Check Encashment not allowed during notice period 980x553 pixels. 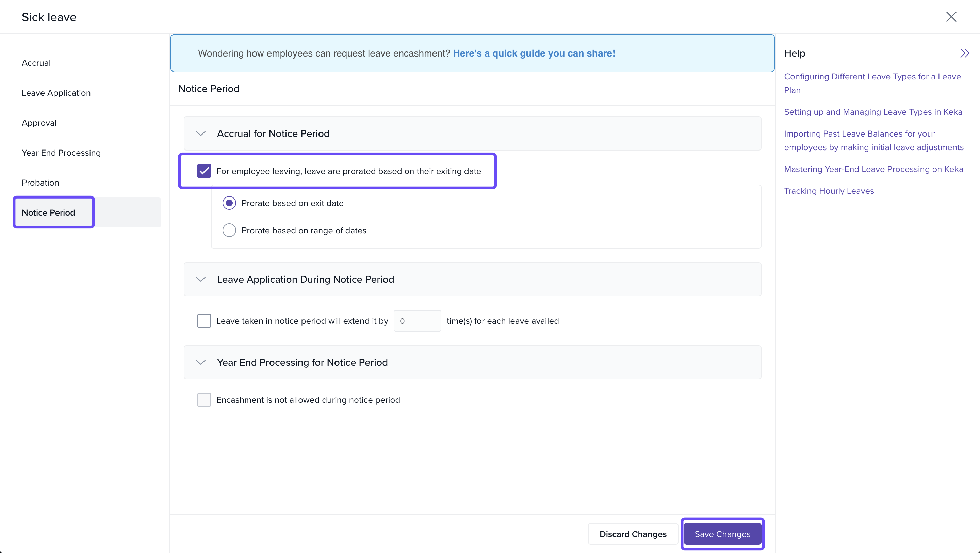click(204, 400)
